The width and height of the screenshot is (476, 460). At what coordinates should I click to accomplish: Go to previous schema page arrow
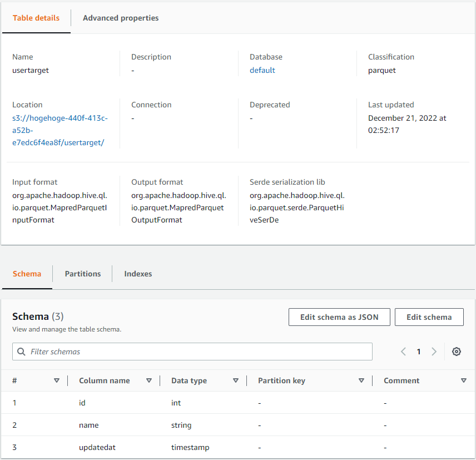coord(403,352)
